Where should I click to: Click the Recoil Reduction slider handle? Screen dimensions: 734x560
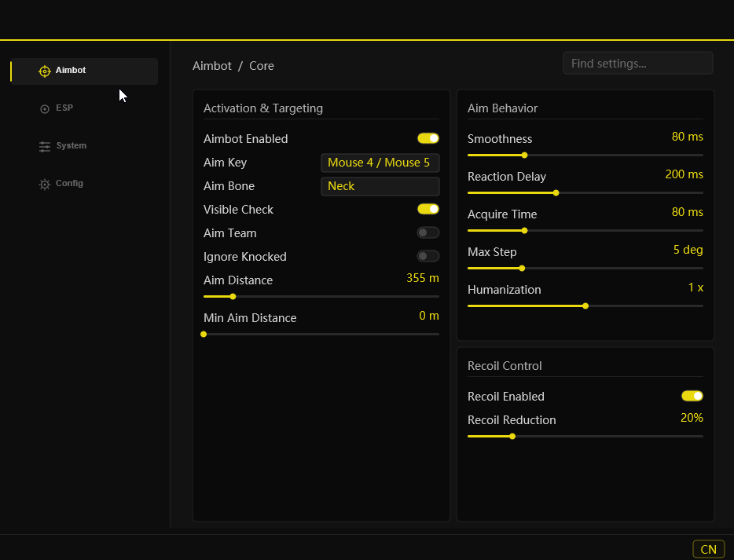[512, 437]
